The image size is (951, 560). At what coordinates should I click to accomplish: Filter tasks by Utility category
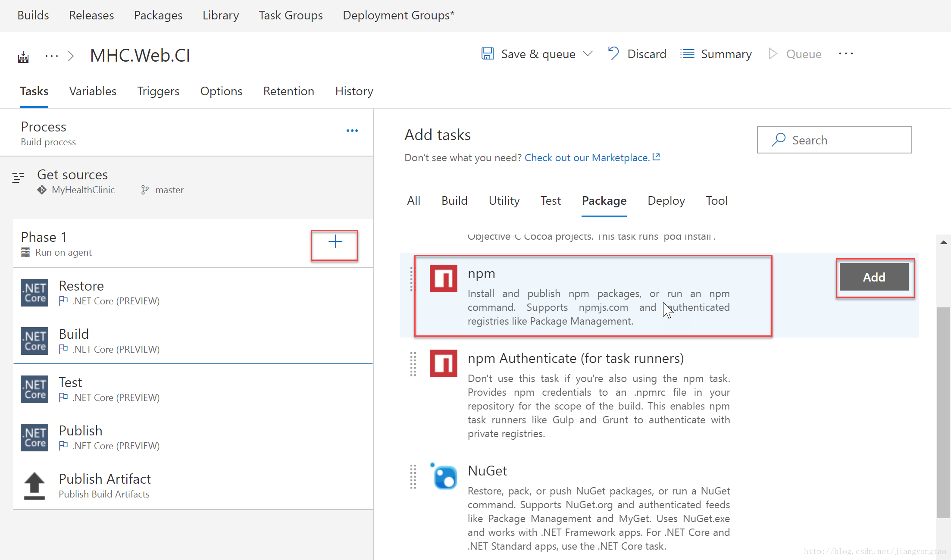click(x=504, y=200)
